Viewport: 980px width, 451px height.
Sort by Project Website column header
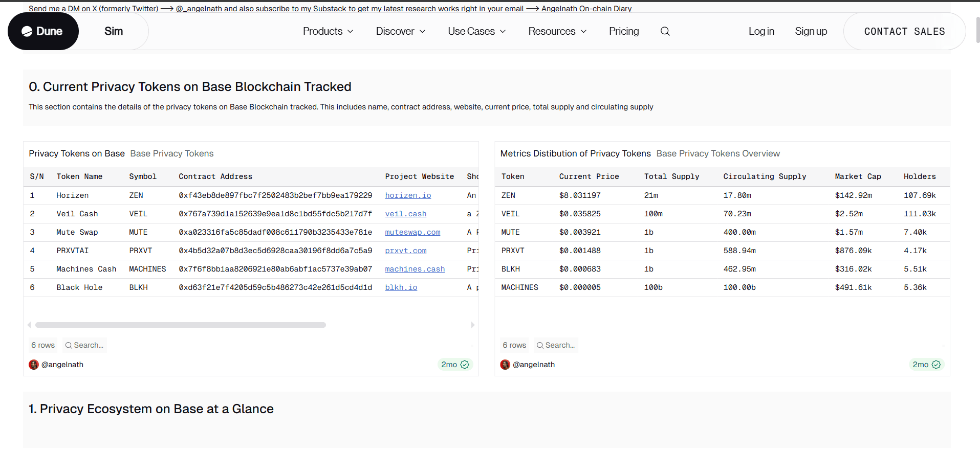coord(420,176)
